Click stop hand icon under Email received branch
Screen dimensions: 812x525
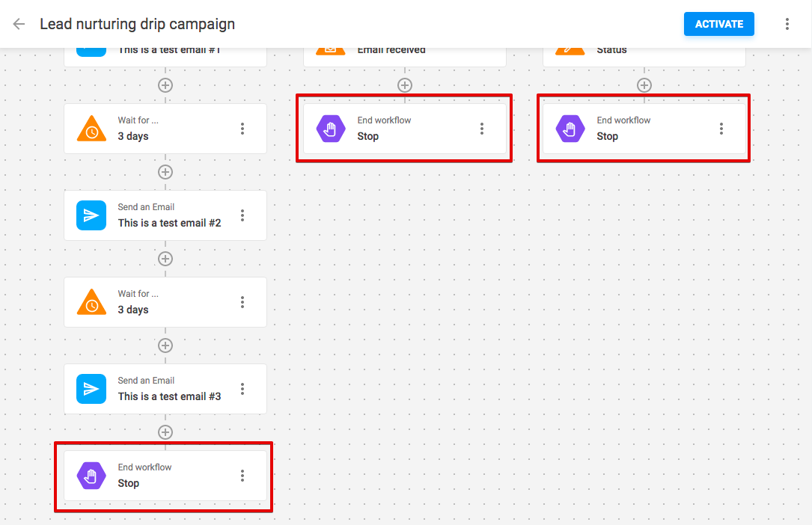pos(331,129)
